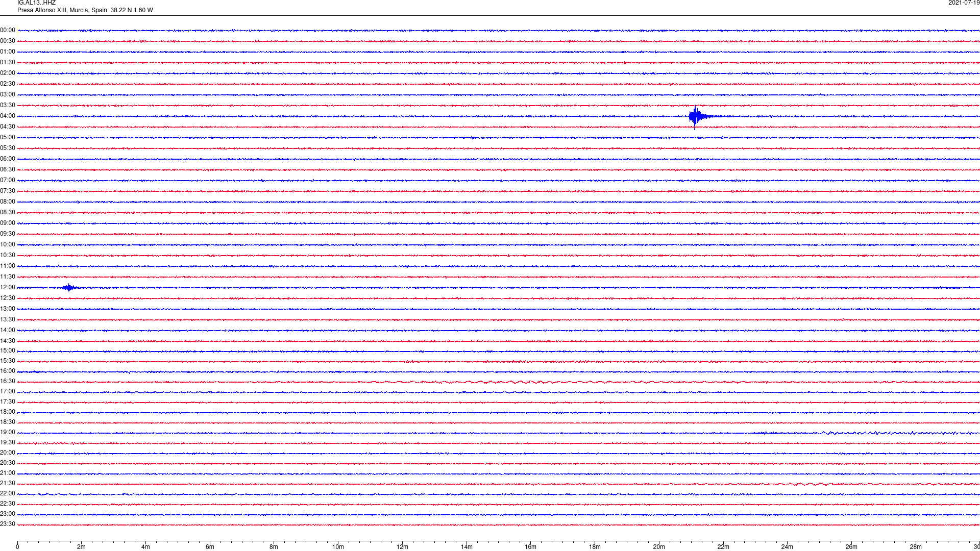980x551 pixels.
Task: Click the 05:00 time label
Action: click(x=8, y=138)
